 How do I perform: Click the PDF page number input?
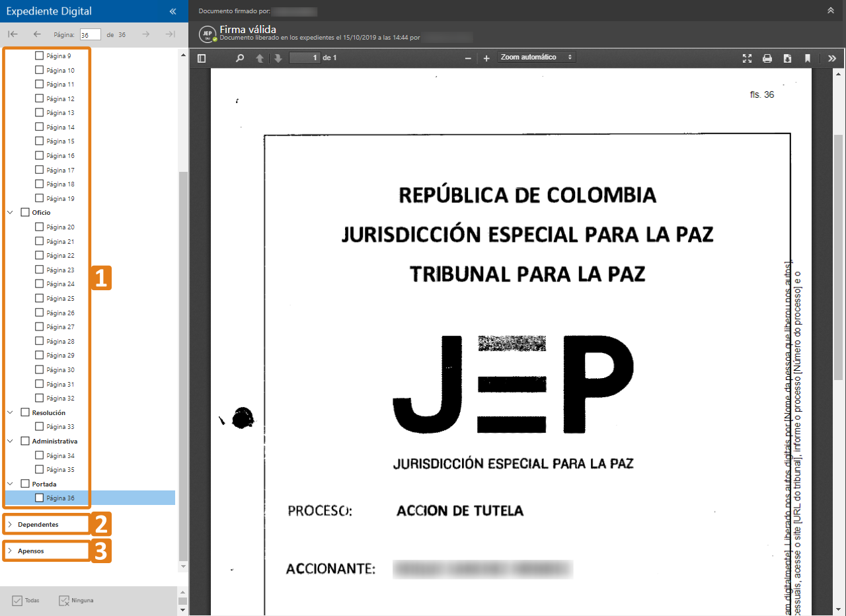(x=305, y=58)
